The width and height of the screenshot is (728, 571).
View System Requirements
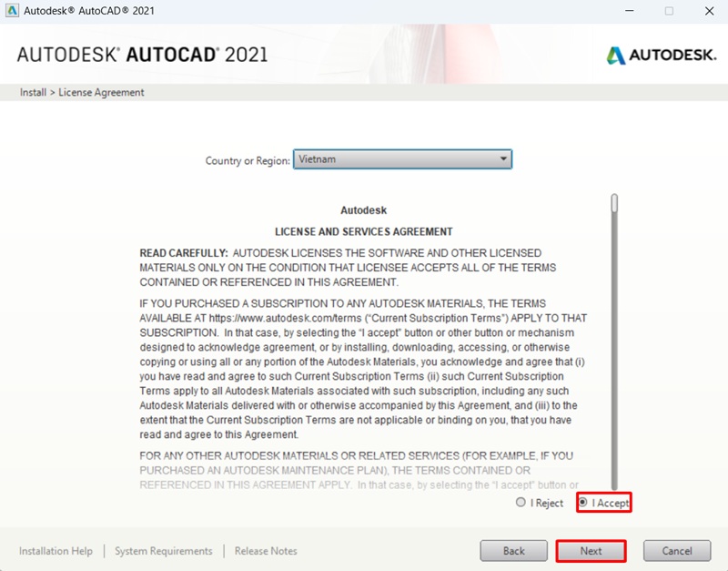(x=164, y=551)
